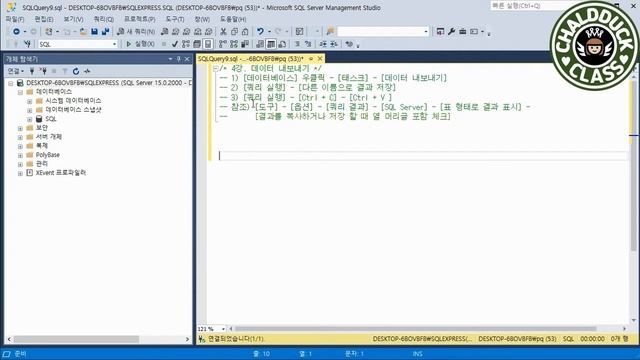Click the Execute (실행) button
This screenshot has height=360, width=640.
[x=140, y=44]
